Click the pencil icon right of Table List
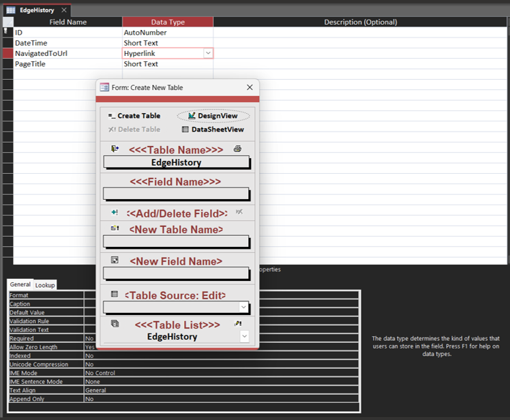This screenshot has width=510, height=420. click(x=238, y=324)
